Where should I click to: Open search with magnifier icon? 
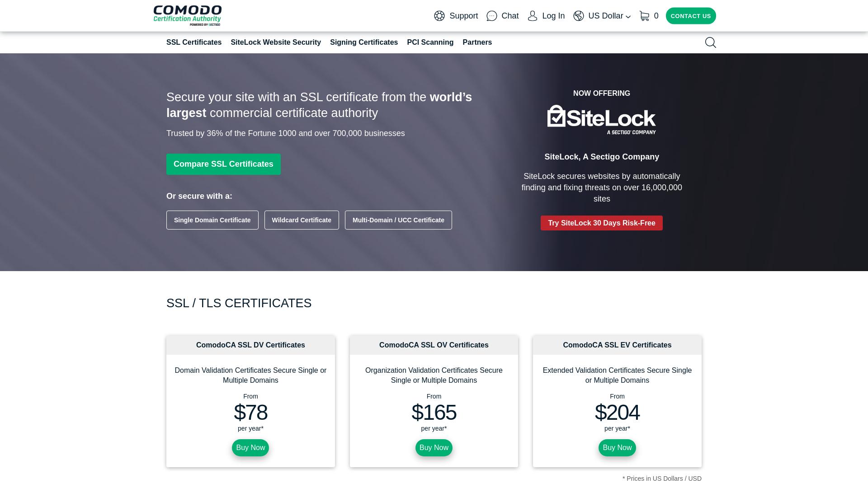point(711,42)
